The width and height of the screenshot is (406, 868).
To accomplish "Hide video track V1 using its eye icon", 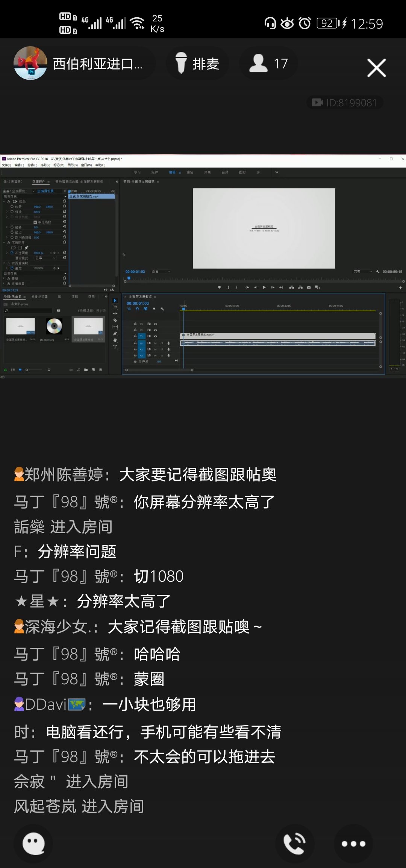I will 156,336.
